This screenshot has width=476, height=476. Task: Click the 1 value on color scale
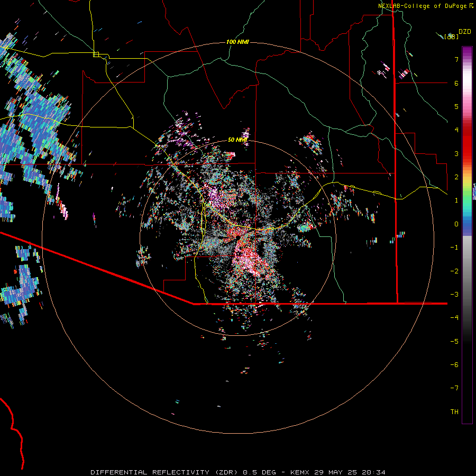[456, 200]
